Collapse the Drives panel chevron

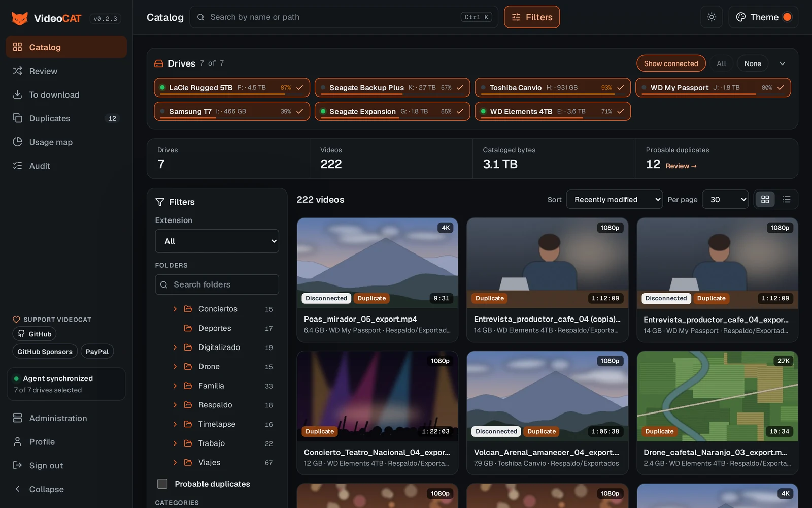tap(782, 63)
